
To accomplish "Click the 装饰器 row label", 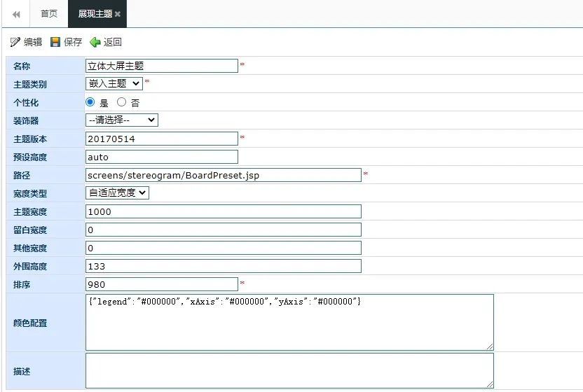I will click(26, 121).
